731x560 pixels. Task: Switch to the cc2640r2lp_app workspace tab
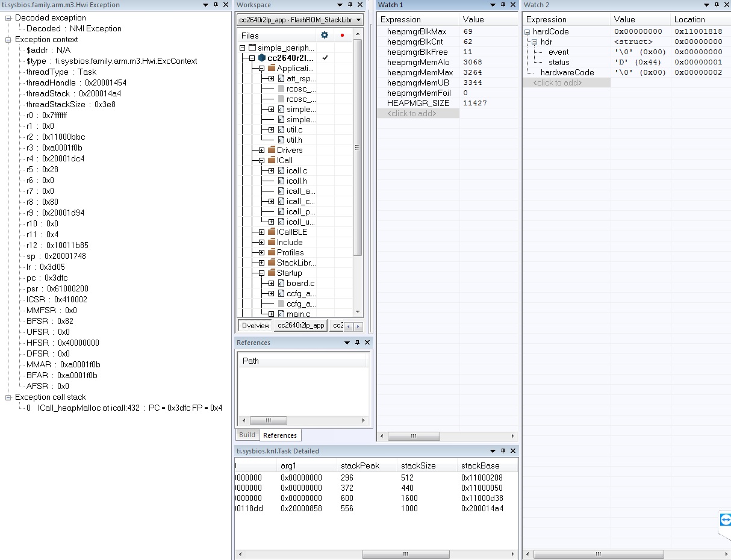[300, 326]
